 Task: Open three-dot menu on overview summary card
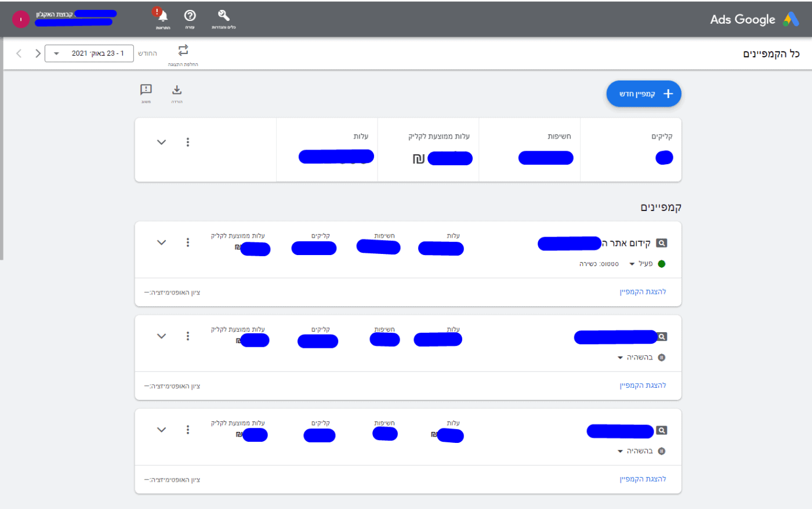[188, 142]
